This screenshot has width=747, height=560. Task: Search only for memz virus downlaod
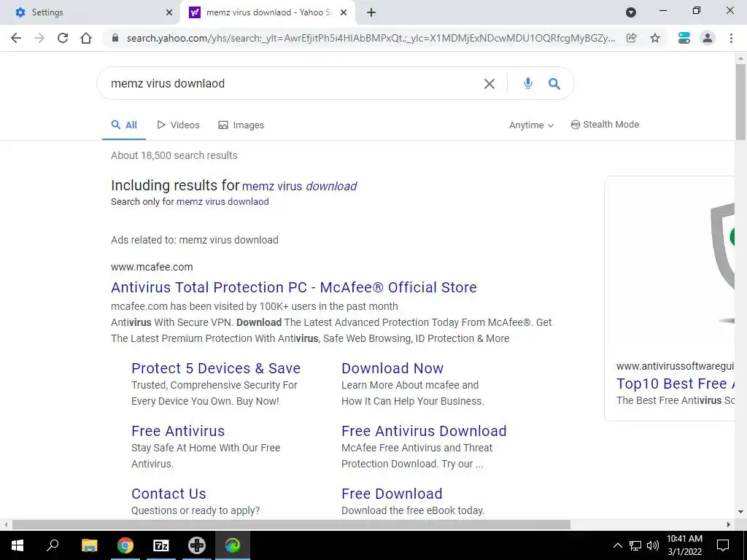coord(222,202)
